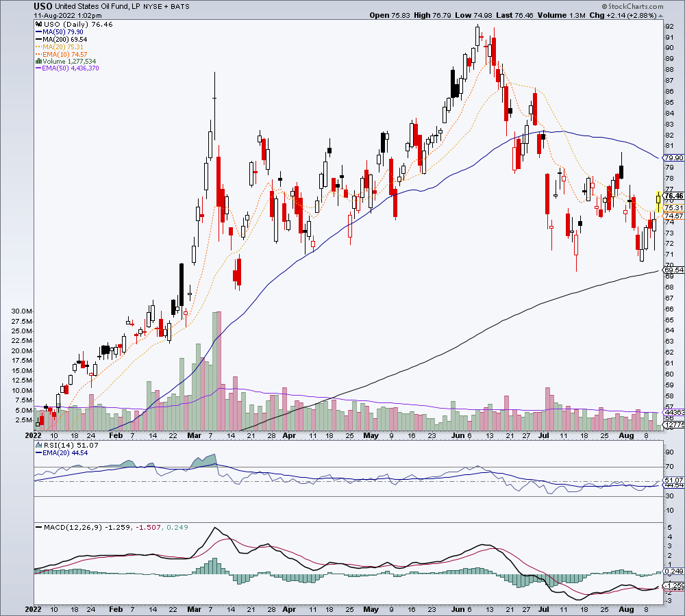Viewport: 685px width, 616px height.
Task: Click the 70 level label on RSI axis
Action: point(669,467)
